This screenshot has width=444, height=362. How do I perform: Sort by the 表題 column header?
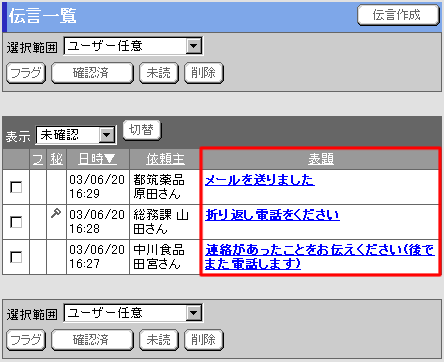click(320, 159)
